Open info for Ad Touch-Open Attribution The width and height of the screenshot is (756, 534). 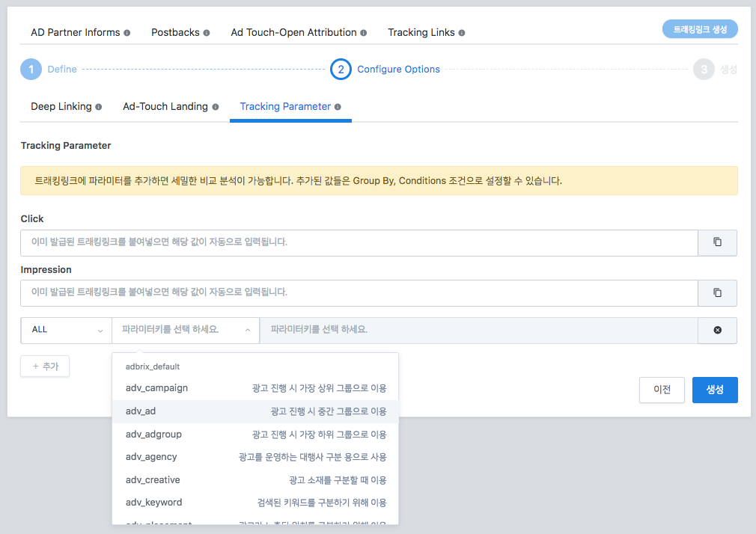(364, 32)
